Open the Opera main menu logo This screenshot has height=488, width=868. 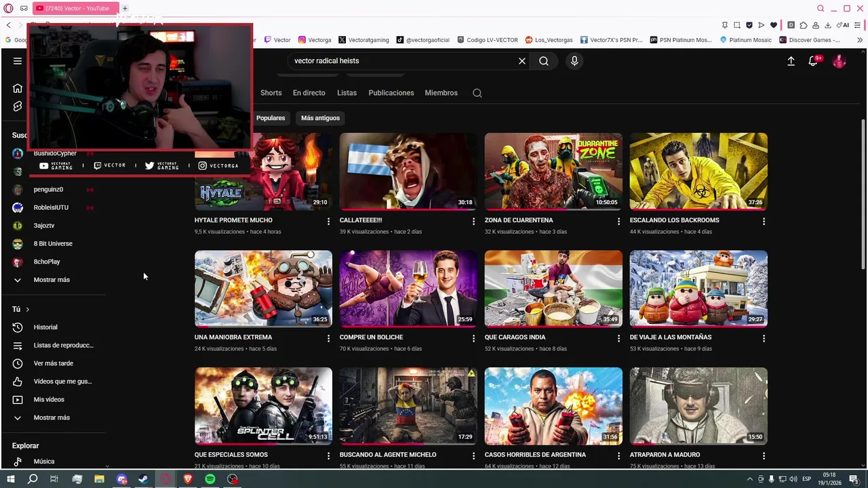(x=9, y=9)
